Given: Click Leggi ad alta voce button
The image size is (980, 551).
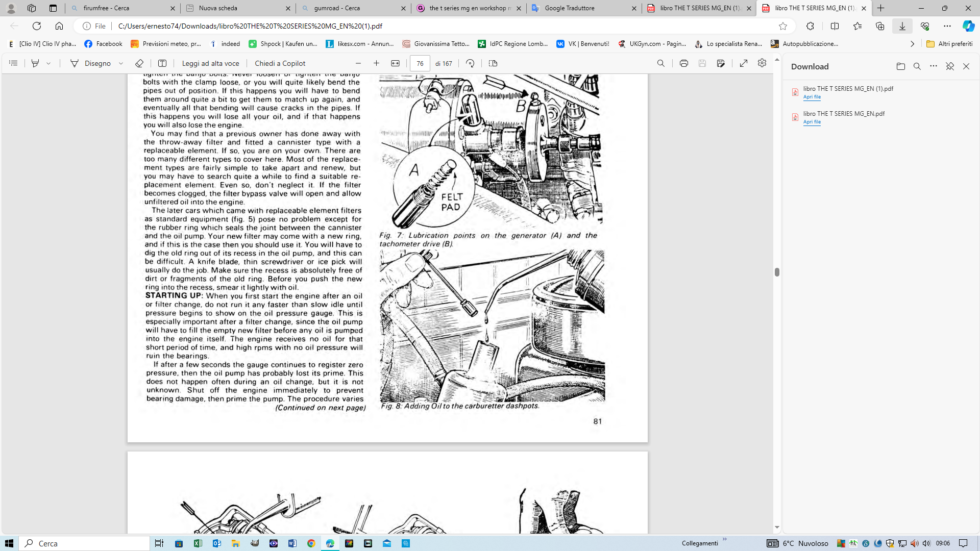Looking at the screenshot, I should pos(210,63).
